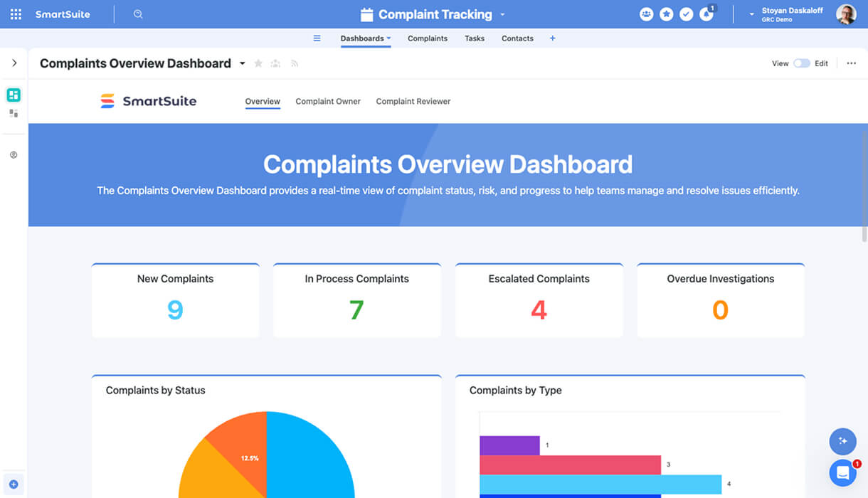The width and height of the screenshot is (868, 498).
Task: Click the Complaint Tracking calendar icon
Action: tap(367, 14)
